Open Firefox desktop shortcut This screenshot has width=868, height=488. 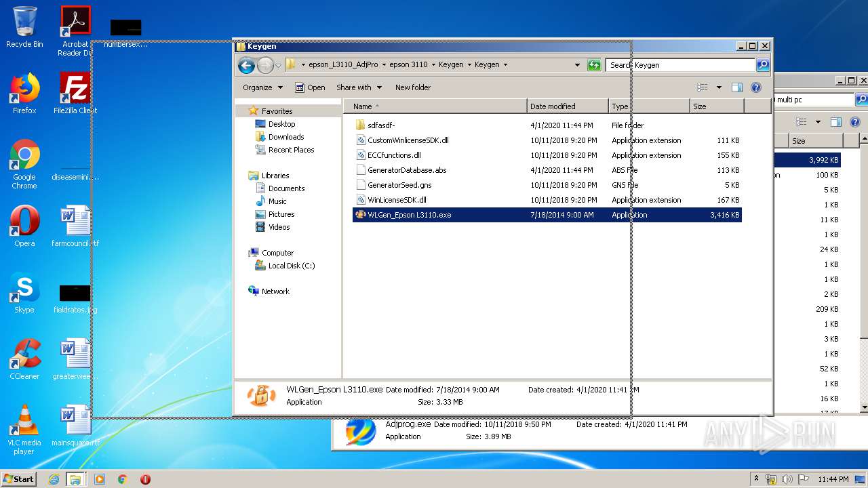(24, 94)
